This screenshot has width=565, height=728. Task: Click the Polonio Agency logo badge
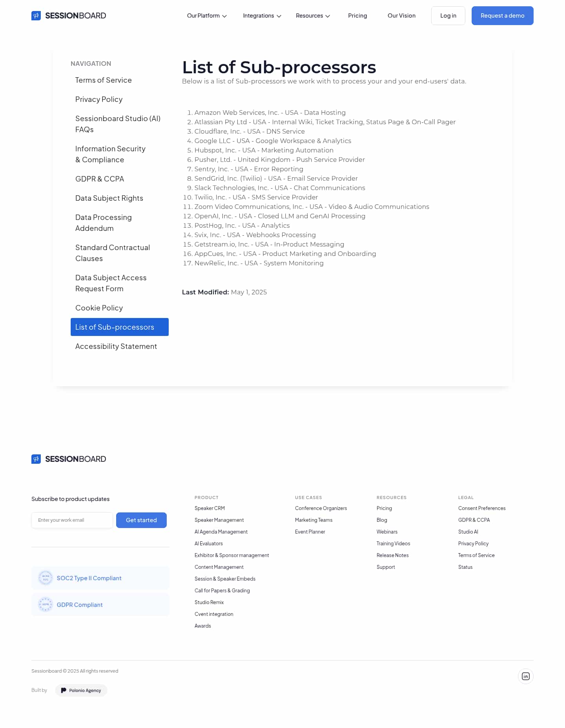(81, 690)
